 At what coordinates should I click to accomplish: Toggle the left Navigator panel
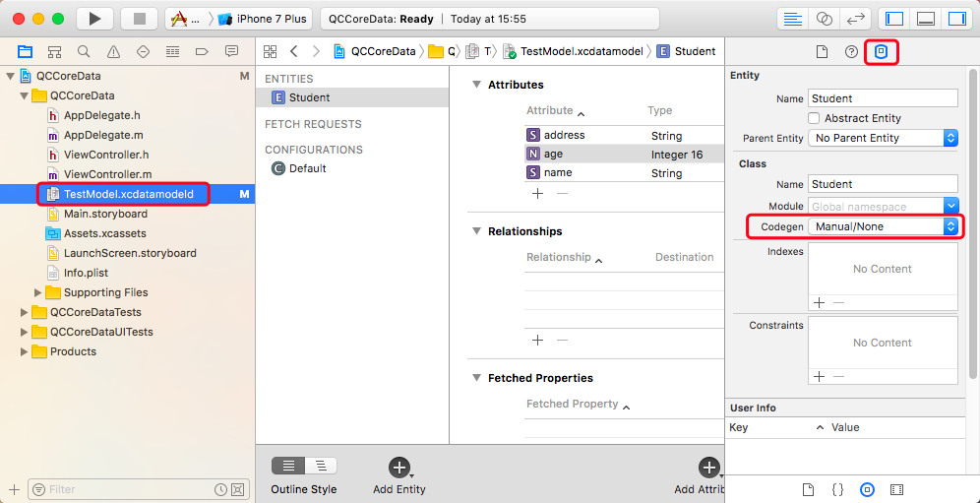coord(894,19)
